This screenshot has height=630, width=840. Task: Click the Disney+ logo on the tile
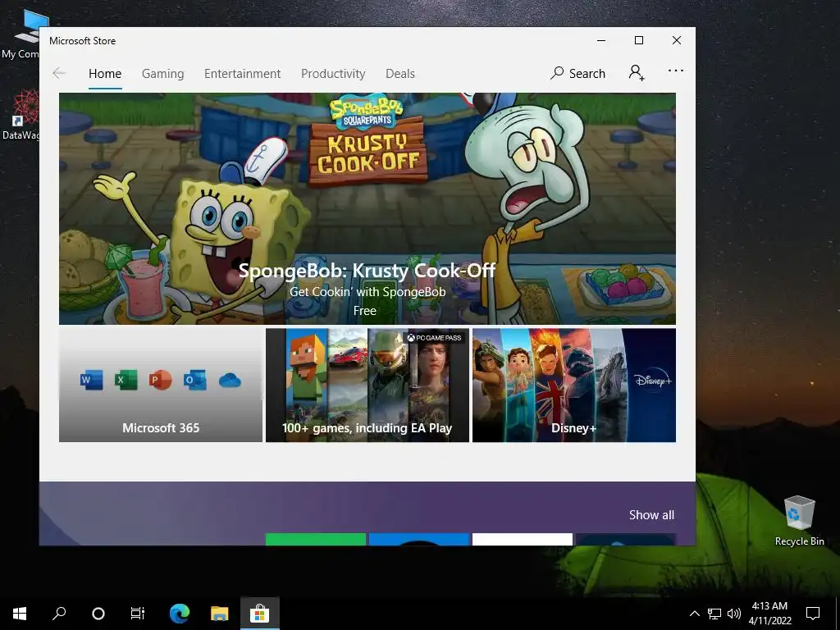pos(652,381)
